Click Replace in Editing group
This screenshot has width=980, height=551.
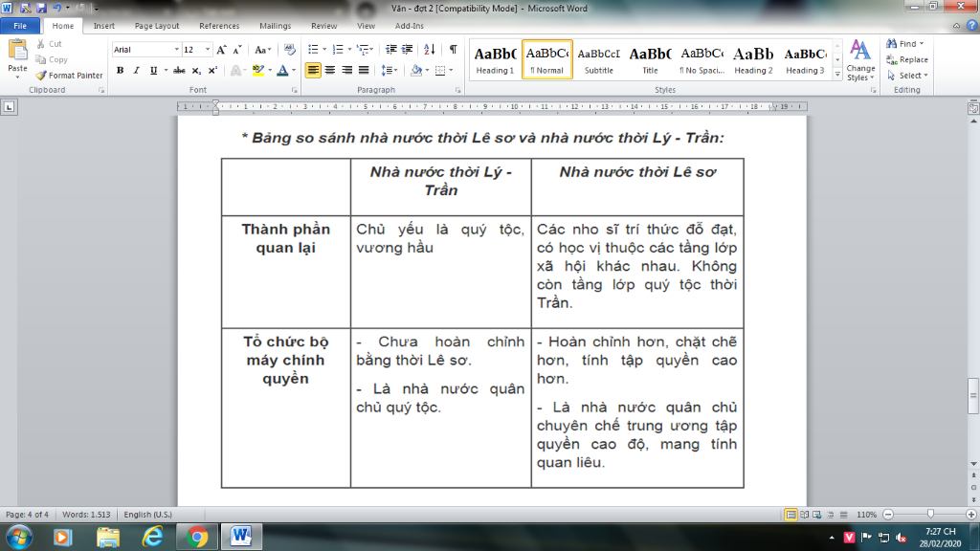pos(907,59)
